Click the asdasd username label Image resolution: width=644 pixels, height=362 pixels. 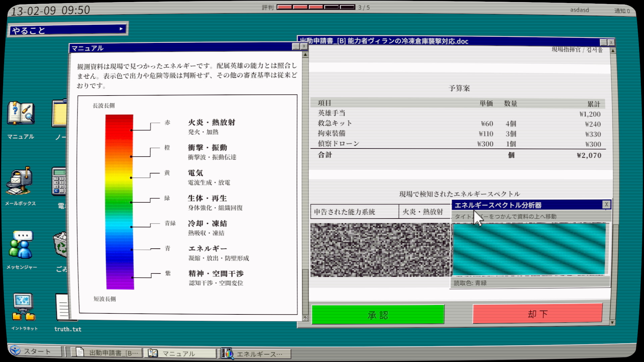[x=579, y=10]
